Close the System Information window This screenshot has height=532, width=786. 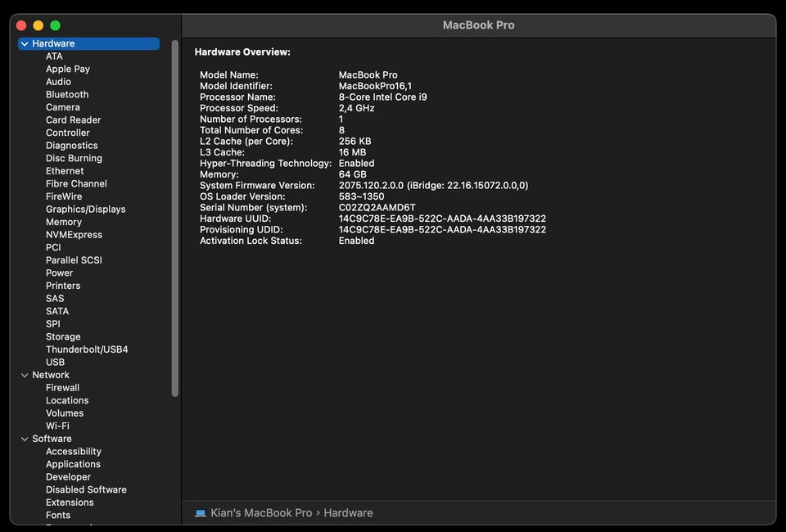(x=21, y=25)
